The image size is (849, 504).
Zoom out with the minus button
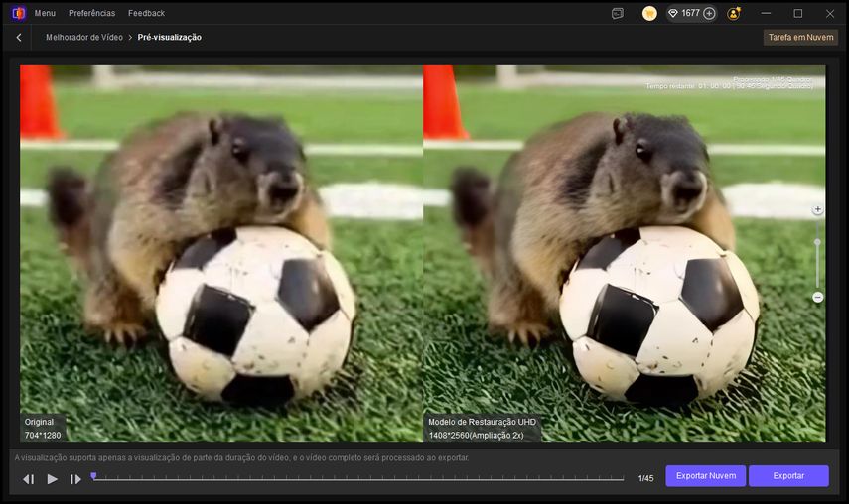pos(817,297)
